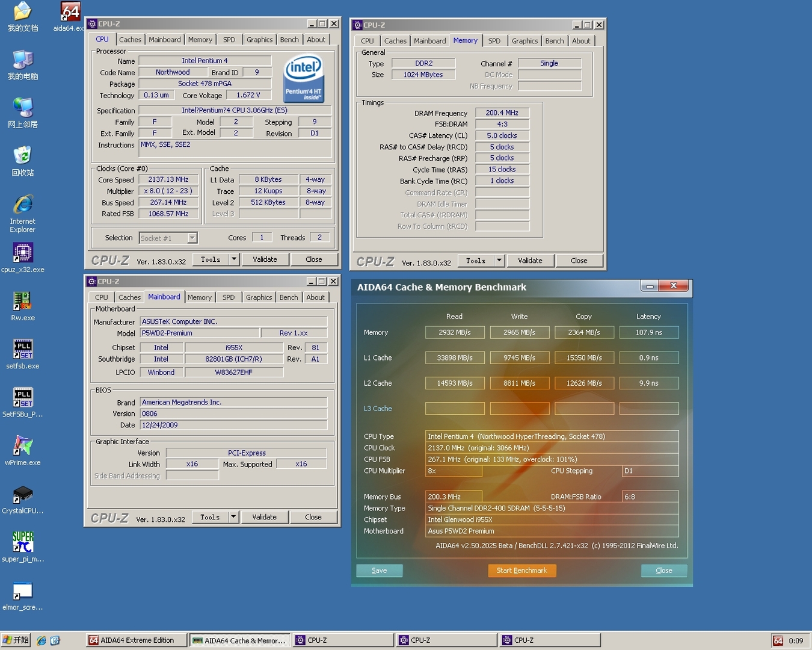Click the AIDA64 system tray icon
812x650 pixels.
click(778, 640)
